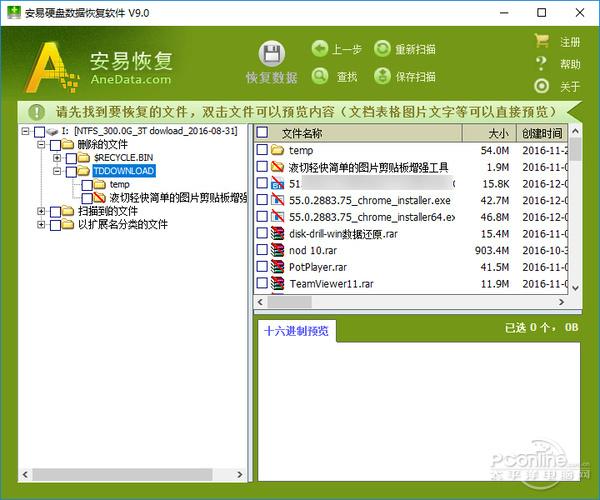Click the tree panel horizontal scrollbar thumb
Screen dimensions: 600x500
122,475
